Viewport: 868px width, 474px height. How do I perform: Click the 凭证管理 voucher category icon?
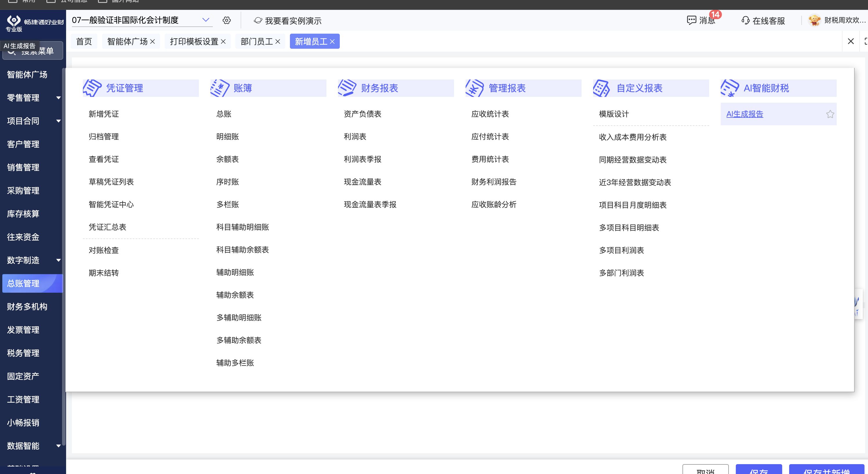92,88
